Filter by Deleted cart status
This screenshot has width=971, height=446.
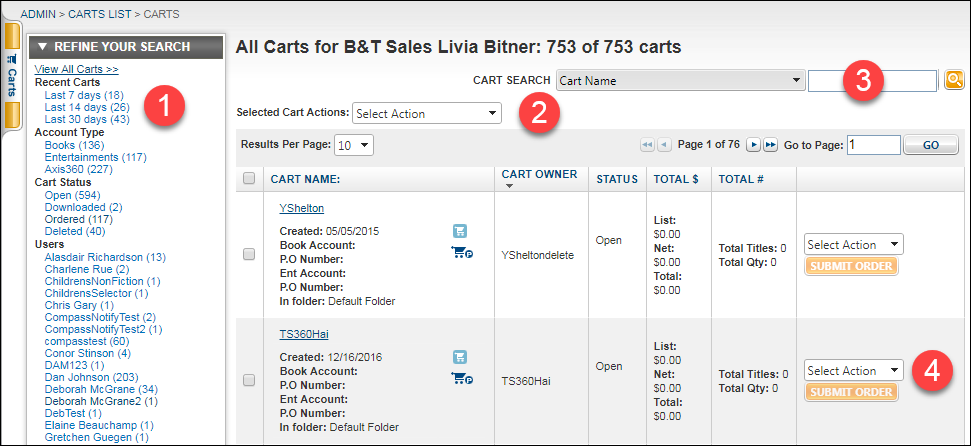click(75, 231)
